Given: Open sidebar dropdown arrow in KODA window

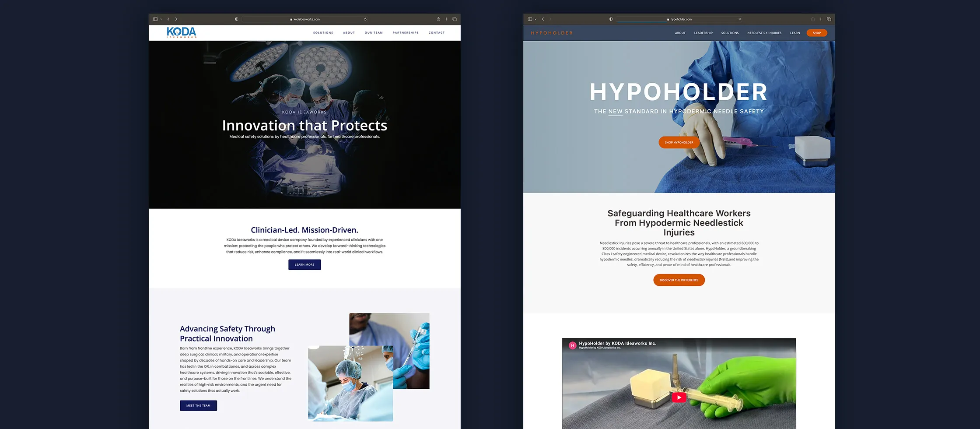Looking at the screenshot, I should point(161,19).
